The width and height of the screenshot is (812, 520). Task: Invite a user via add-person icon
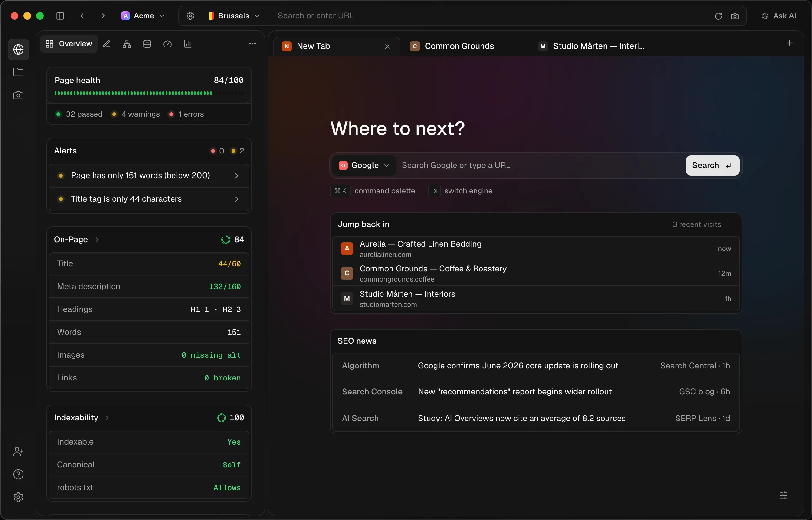point(18,452)
